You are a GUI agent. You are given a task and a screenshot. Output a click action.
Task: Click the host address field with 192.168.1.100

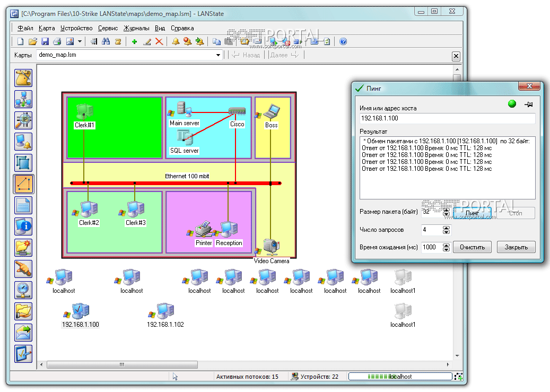(x=447, y=118)
